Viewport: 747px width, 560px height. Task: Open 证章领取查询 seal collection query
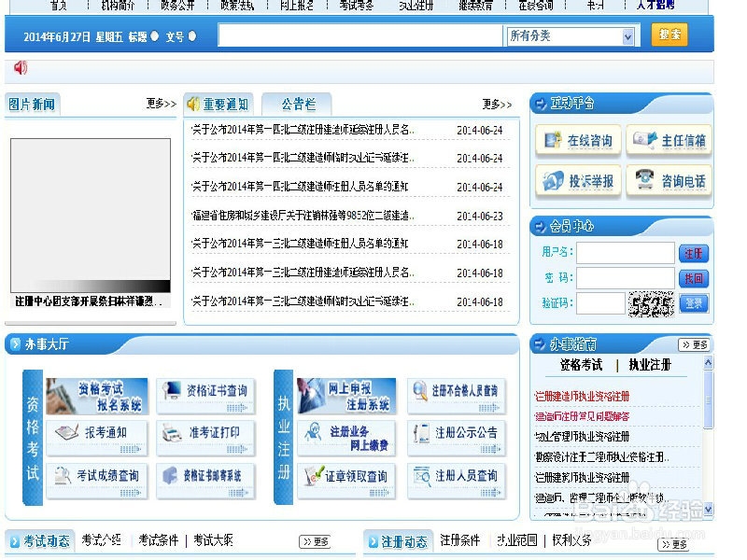pos(346,481)
